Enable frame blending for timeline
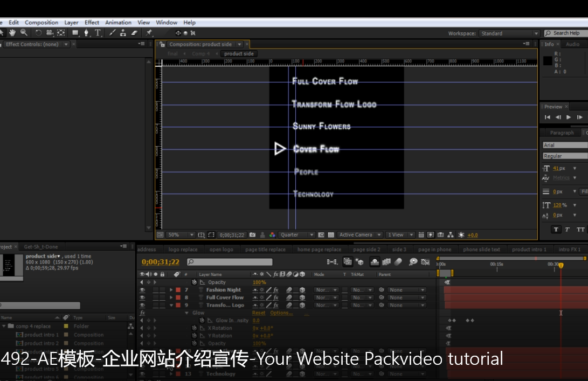 pos(386,262)
